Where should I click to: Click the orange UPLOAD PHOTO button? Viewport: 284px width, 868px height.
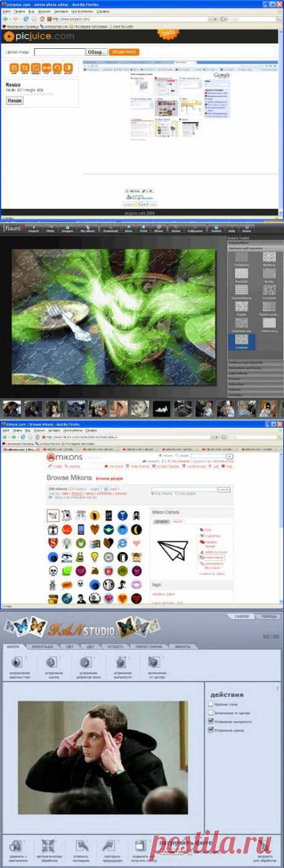(124, 53)
